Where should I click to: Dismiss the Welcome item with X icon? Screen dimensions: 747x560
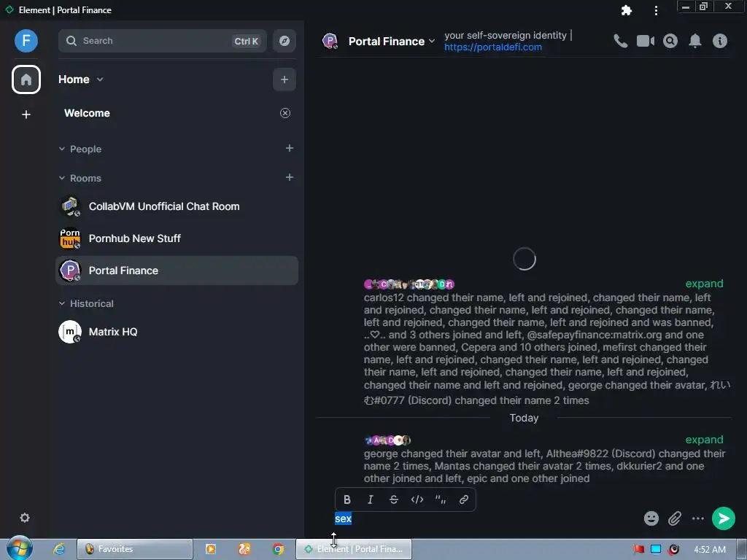tap(285, 113)
